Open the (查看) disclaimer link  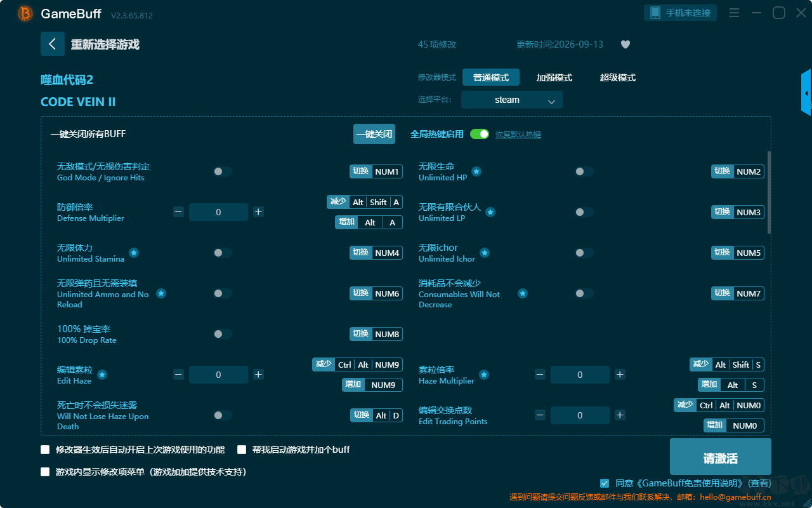759,484
